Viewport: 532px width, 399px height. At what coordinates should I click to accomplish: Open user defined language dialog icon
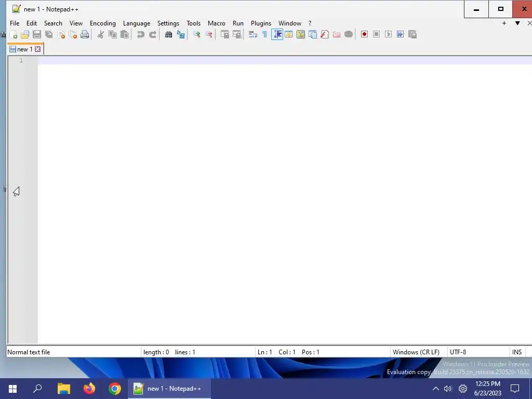click(x=289, y=34)
